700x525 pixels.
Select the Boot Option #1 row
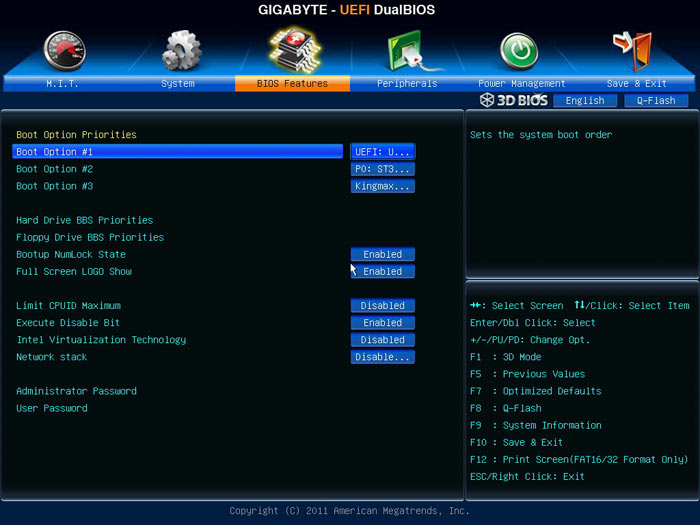coord(178,151)
